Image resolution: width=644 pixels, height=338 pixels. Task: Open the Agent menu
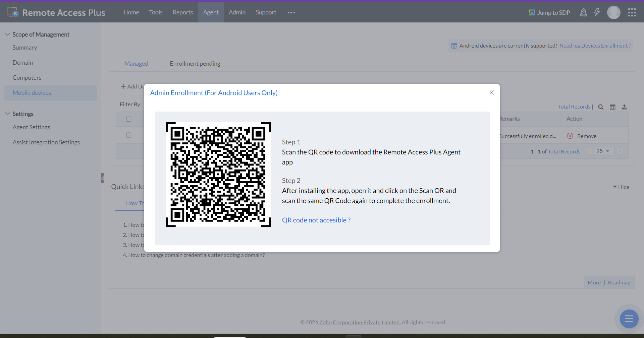pyautogui.click(x=211, y=12)
